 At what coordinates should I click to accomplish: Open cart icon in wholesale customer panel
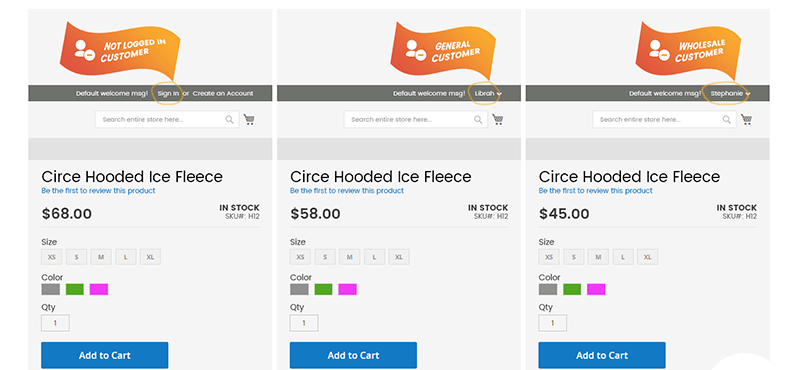tap(746, 119)
